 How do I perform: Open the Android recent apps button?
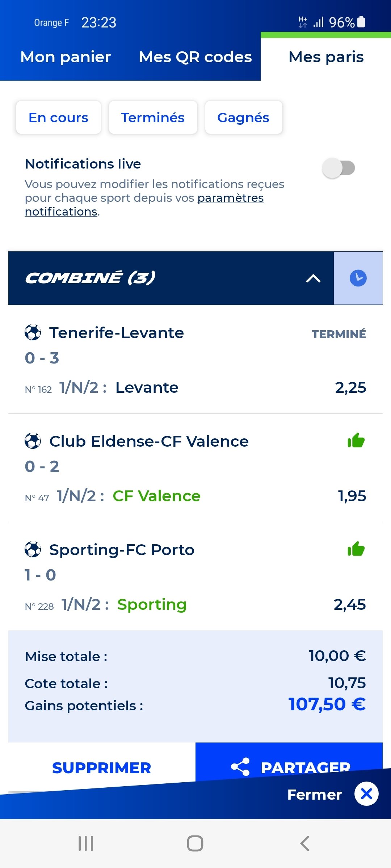[86, 843]
